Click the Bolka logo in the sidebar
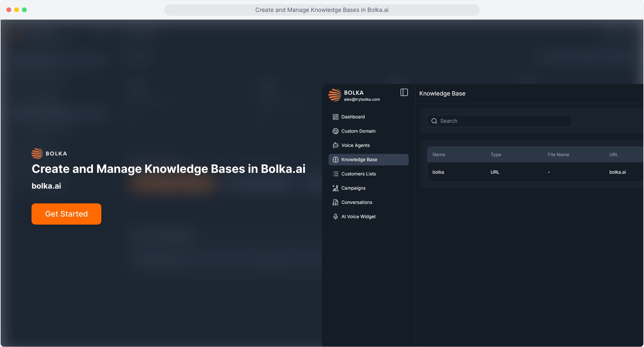 (x=335, y=95)
